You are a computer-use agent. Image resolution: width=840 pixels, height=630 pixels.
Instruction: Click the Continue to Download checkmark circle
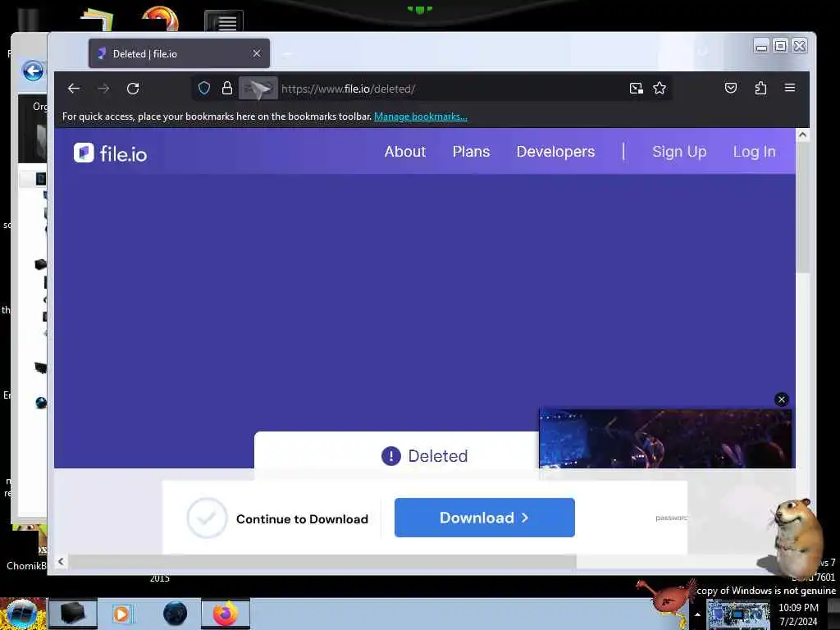point(207,518)
